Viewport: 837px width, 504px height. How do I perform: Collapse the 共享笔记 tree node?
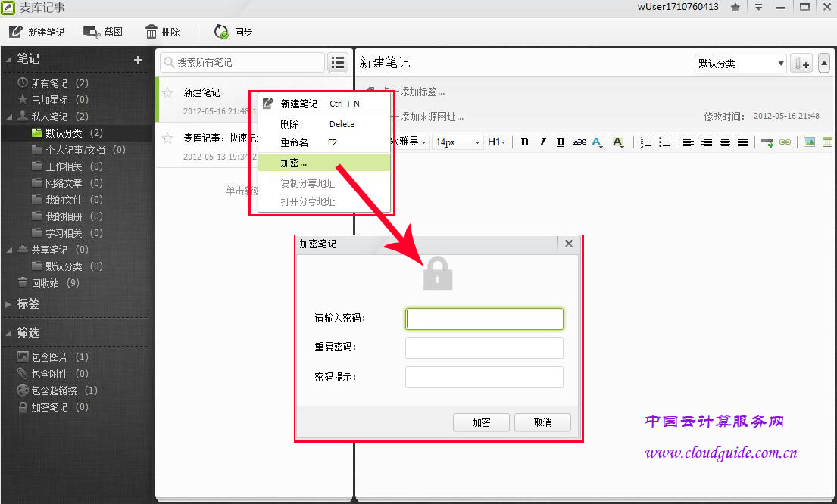click(10, 250)
